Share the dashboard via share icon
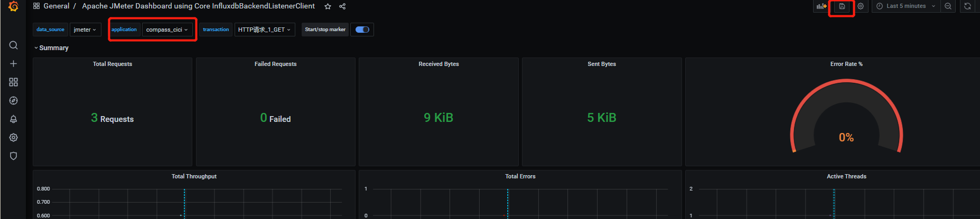 pyautogui.click(x=342, y=6)
